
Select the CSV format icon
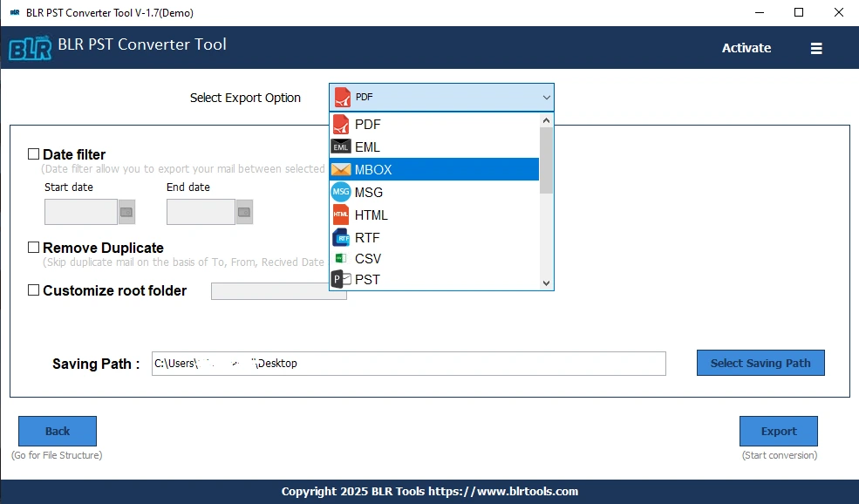[x=341, y=258]
